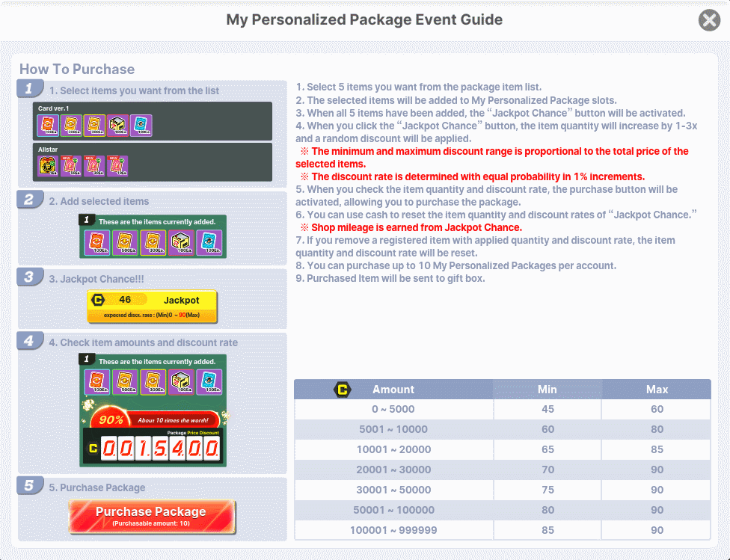The width and height of the screenshot is (730, 560).
Task: Select the blue 100Ea card under Card ver.1
Action: (x=141, y=125)
